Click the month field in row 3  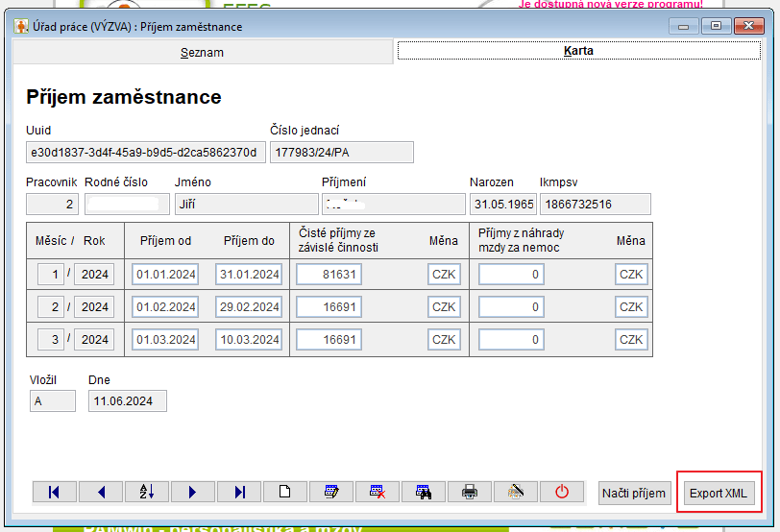51,340
